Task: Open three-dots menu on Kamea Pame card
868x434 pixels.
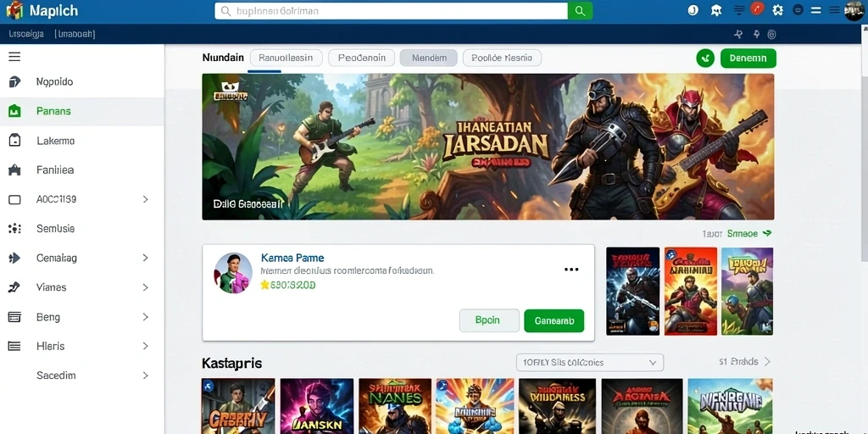Action: pos(570,270)
